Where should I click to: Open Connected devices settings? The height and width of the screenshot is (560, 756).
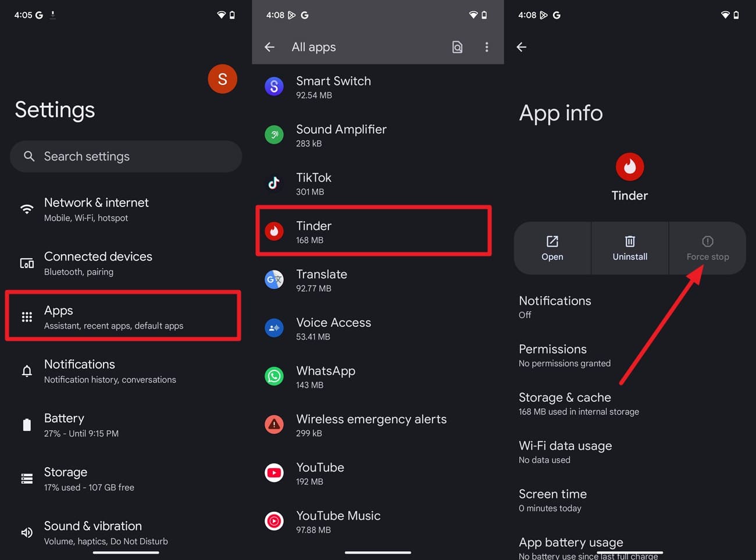(126, 263)
